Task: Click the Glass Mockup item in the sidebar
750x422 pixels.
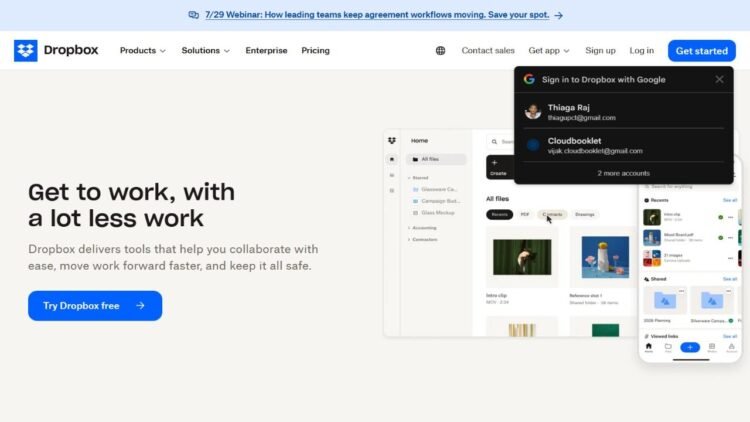Action: point(434,213)
